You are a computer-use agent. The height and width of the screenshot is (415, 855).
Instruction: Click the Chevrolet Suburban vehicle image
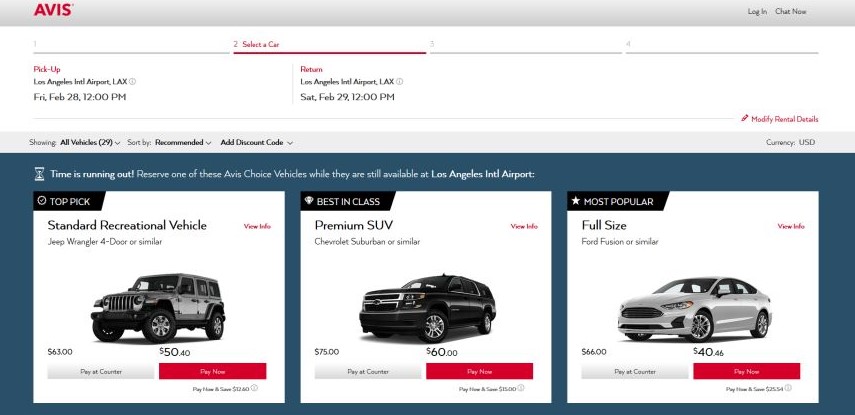coord(428,307)
